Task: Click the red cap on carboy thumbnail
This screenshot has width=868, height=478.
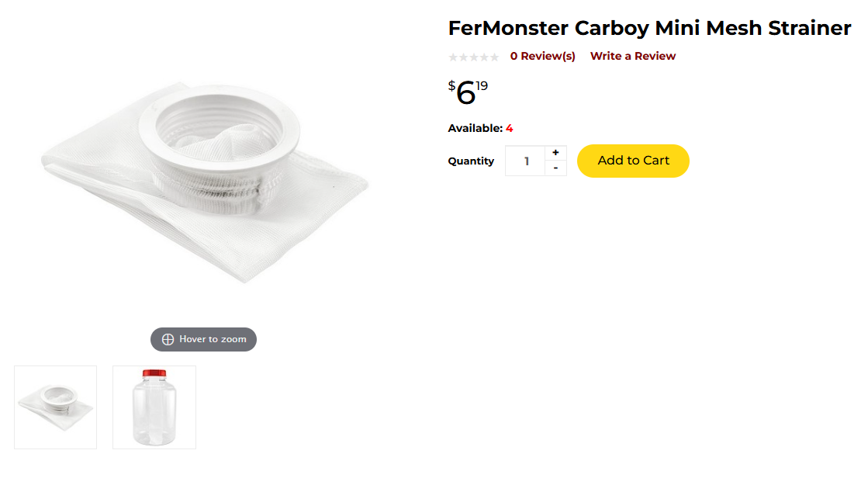Action: click(x=154, y=374)
